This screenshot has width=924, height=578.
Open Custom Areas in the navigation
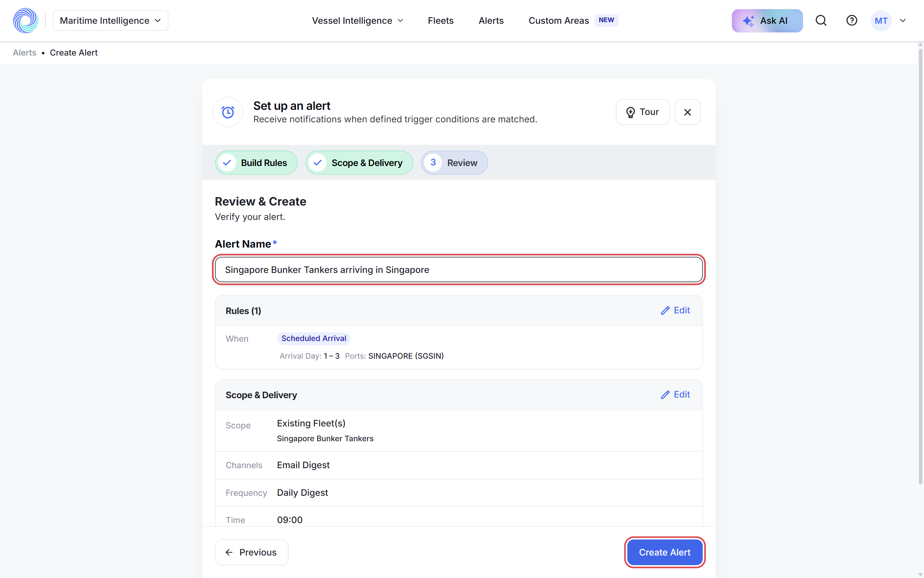559,21
